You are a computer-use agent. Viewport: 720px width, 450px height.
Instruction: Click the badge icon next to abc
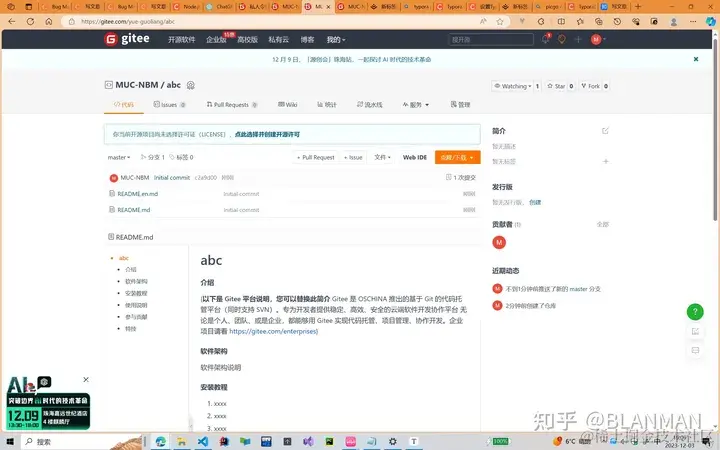click(x=191, y=85)
